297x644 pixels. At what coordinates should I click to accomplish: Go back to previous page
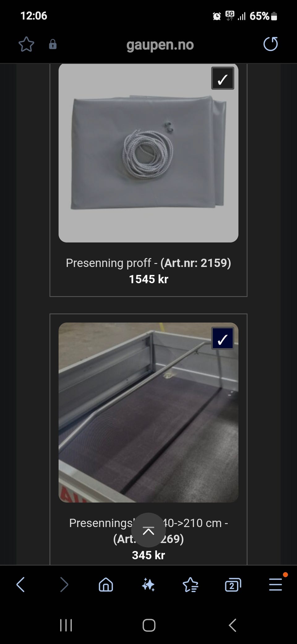pos(21,585)
